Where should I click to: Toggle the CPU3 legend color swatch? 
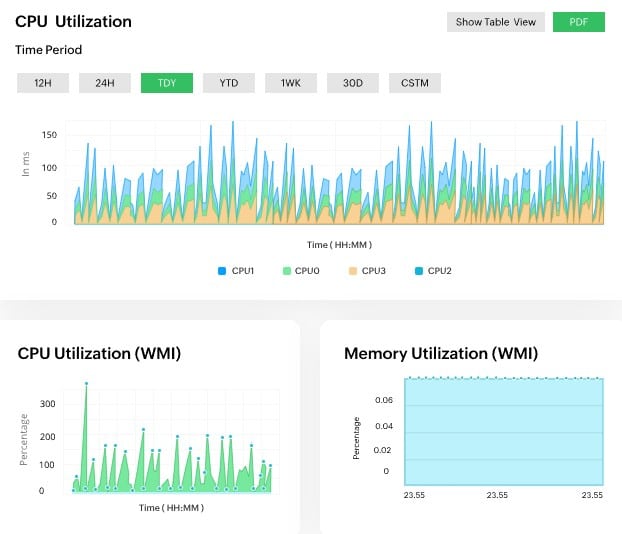tap(353, 271)
